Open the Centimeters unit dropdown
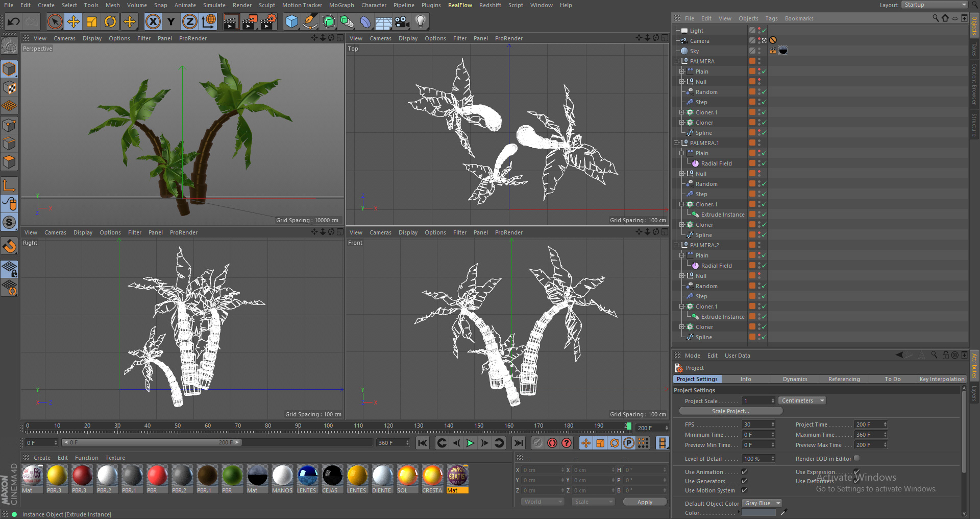 802,400
